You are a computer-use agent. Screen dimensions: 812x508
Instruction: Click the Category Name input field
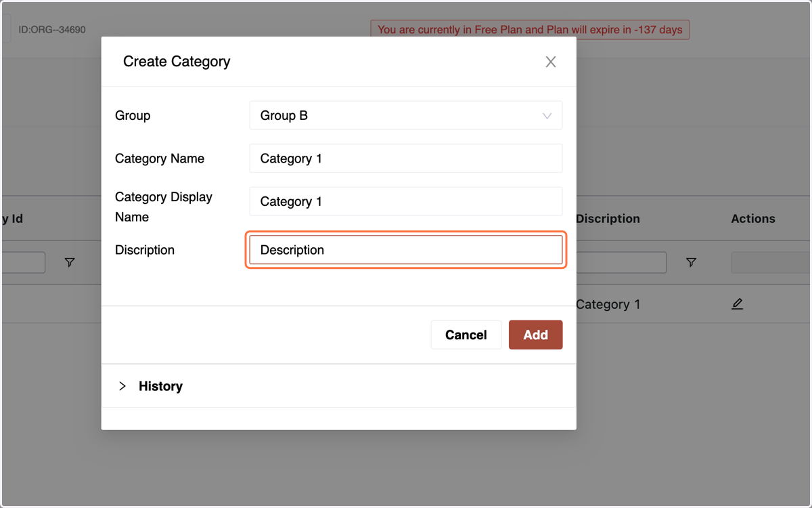point(406,158)
